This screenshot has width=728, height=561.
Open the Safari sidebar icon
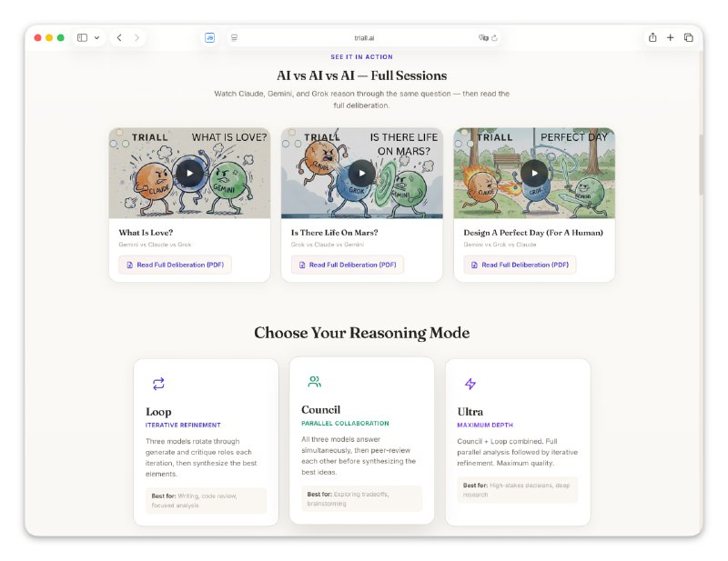[80, 37]
